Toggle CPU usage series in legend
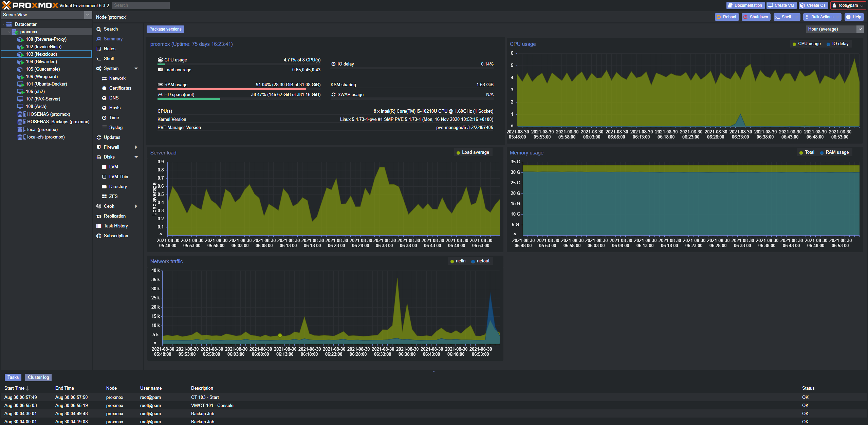Screen dimensions: 868x425 [x=806, y=44]
